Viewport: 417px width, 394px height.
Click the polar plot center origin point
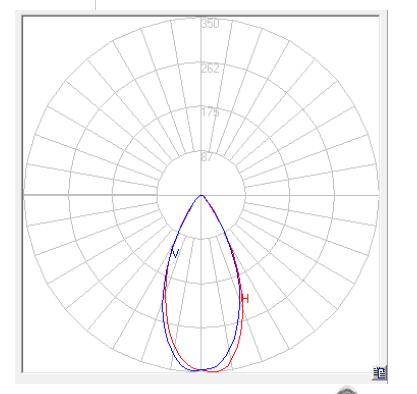(x=201, y=195)
